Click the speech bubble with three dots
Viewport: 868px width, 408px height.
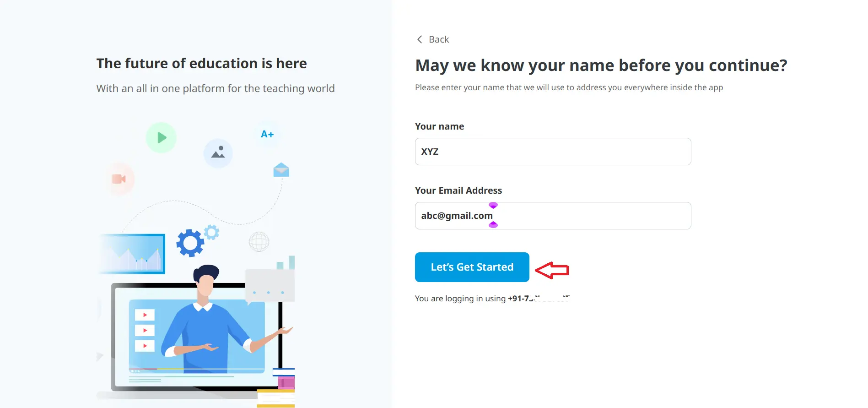(x=270, y=286)
